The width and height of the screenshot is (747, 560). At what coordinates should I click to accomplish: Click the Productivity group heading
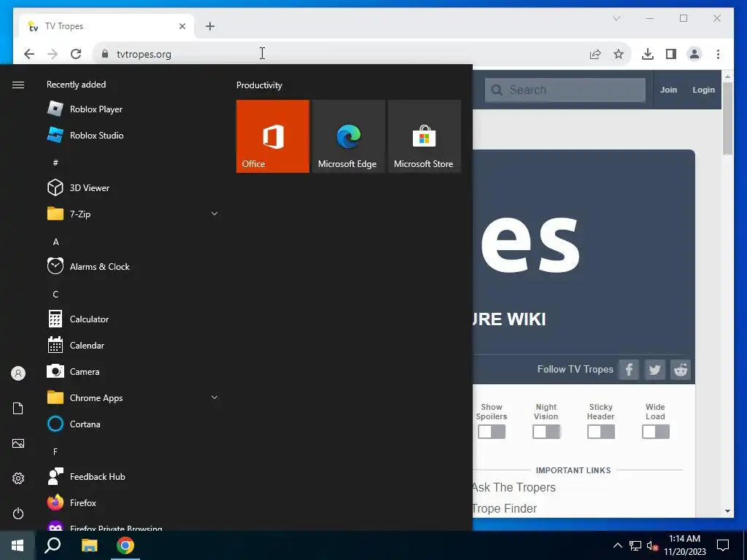(x=259, y=85)
